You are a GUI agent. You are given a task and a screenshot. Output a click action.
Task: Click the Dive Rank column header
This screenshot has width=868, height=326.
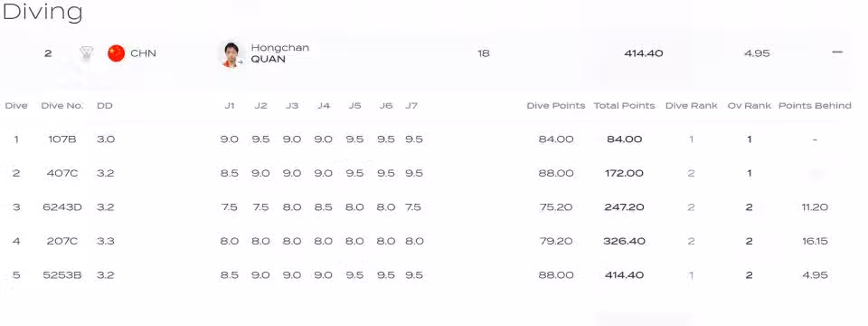coord(692,106)
